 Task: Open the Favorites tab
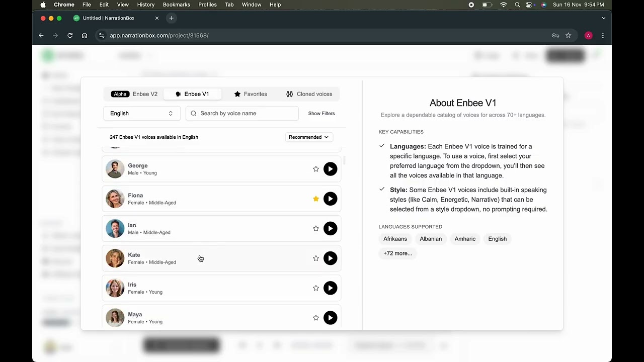tap(251, 94)
